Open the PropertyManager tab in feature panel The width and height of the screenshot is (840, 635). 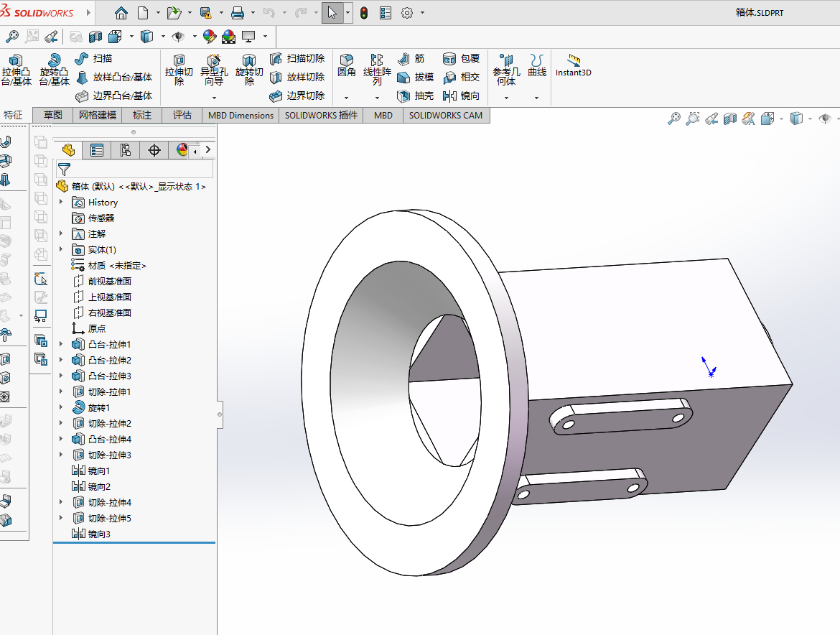[x=97, y=151]
